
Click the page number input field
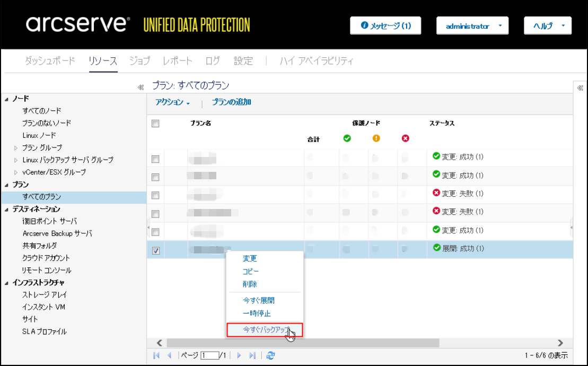pyautogui.click(x=209, y=355)
